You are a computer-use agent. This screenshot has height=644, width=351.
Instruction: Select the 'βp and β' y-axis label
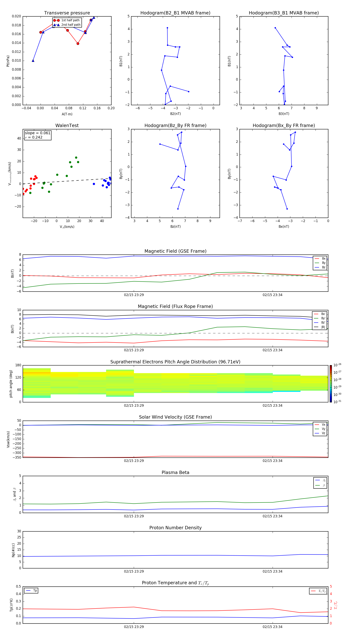coord(14,494)
